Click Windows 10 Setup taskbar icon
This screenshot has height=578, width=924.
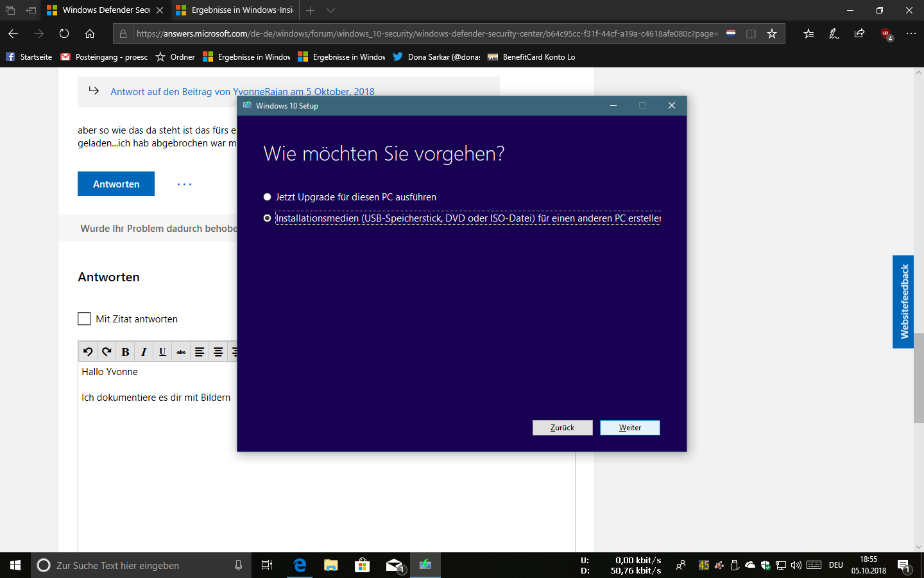(425, 565)
